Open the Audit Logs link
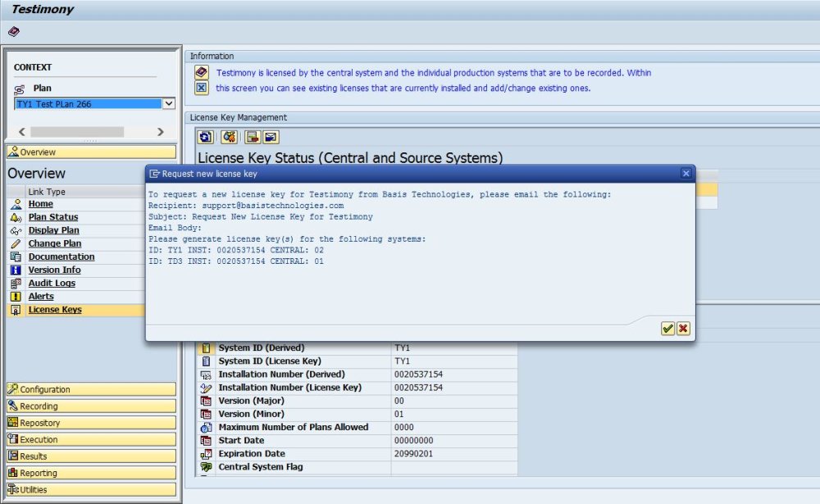 pyautogui.click(x=52, y=283)
